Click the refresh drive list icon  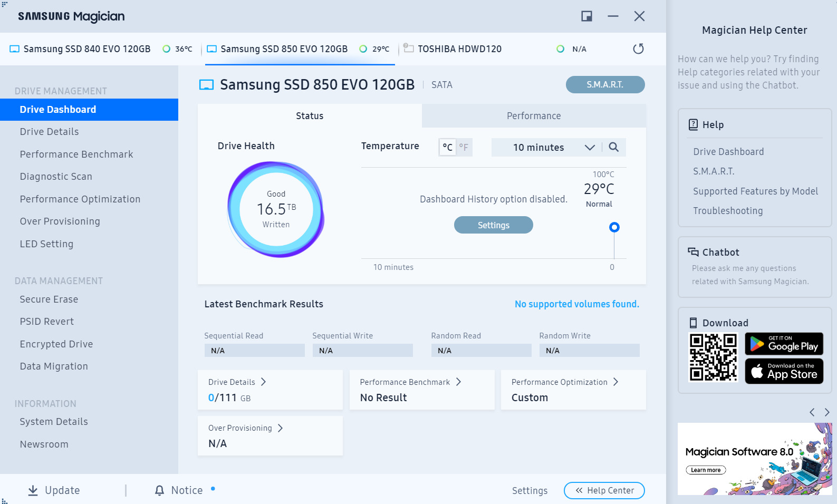638,49
